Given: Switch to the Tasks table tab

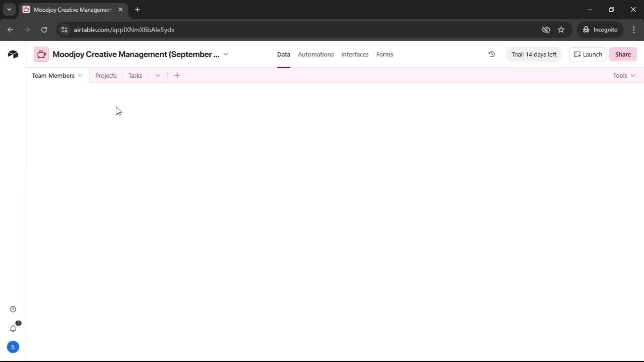Looking at the screenshot, I should 135,76.
